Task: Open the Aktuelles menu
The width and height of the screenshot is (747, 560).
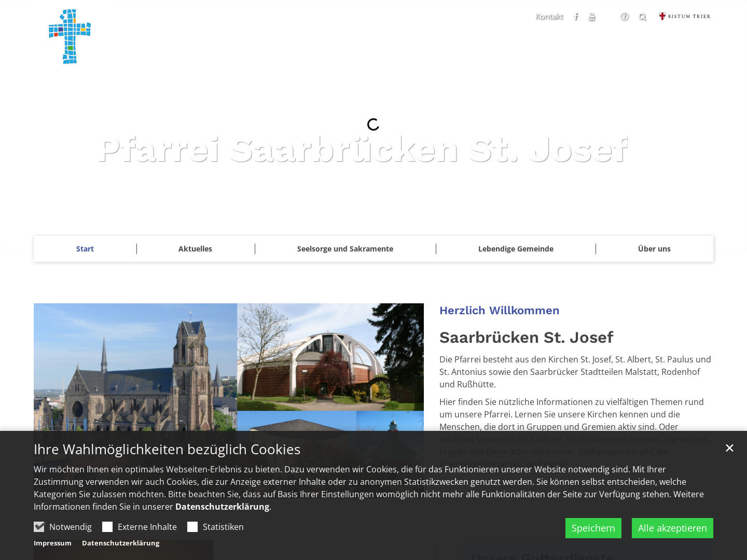Action: (x=195, y=249)
